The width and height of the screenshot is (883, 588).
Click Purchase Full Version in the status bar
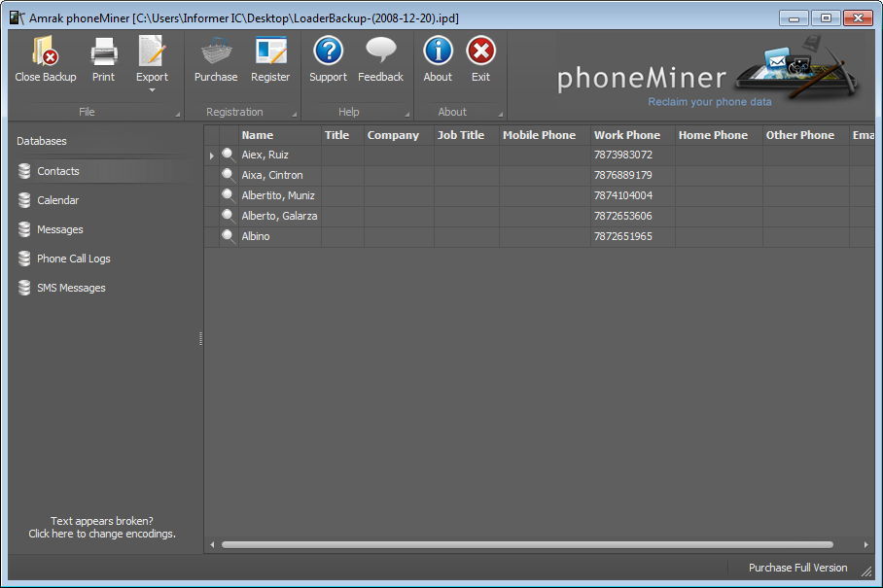coord(796,568)
